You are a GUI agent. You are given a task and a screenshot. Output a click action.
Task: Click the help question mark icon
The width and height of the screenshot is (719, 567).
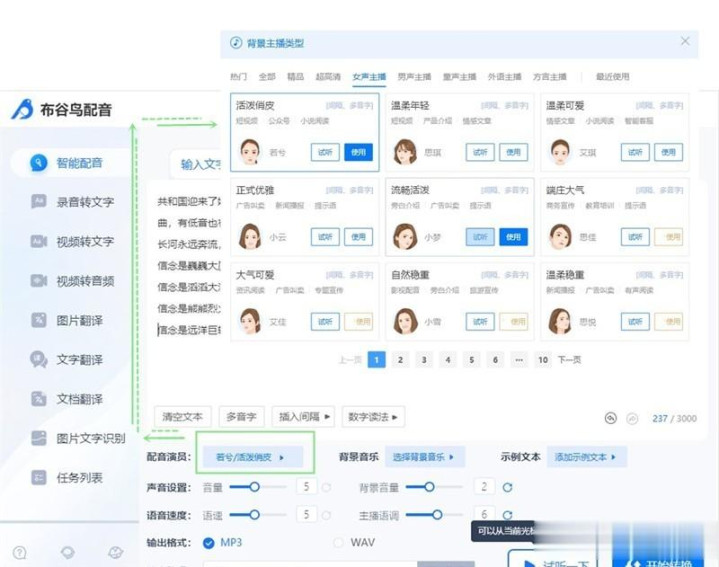pyautogui.click(x=19, y=552)
